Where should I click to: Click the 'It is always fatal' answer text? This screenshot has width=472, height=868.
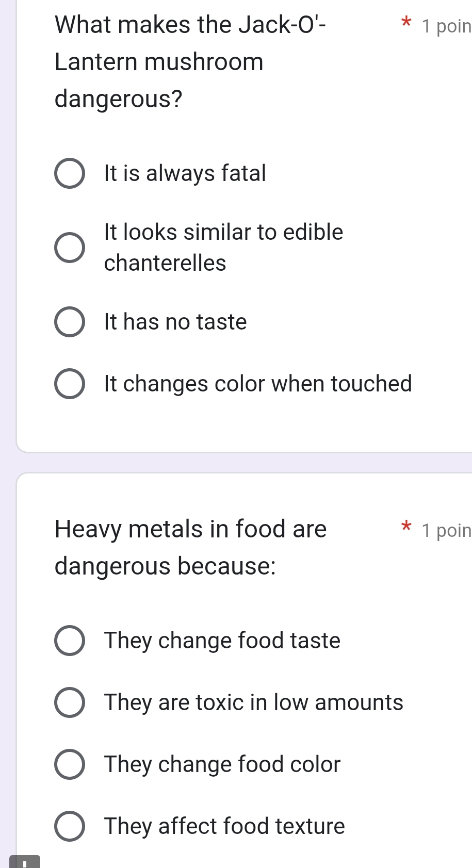(185, 173)
